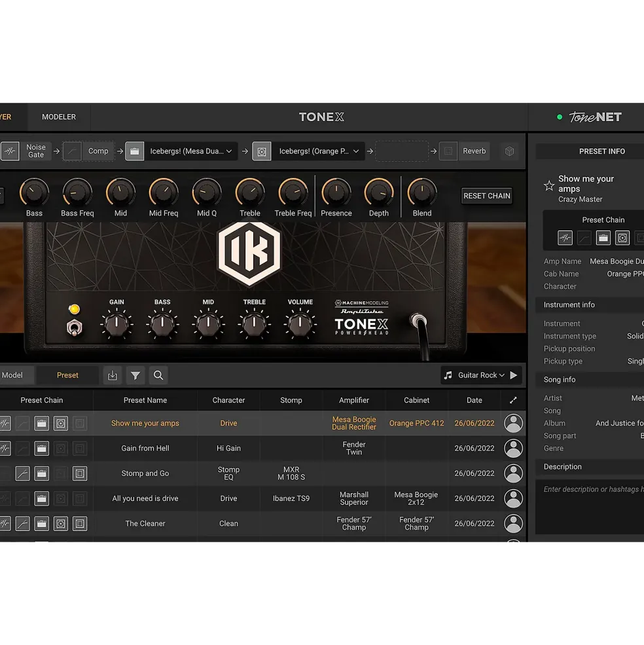Toggle the Reverb icon in signal chain
The image size is (644, 645).
448,151
